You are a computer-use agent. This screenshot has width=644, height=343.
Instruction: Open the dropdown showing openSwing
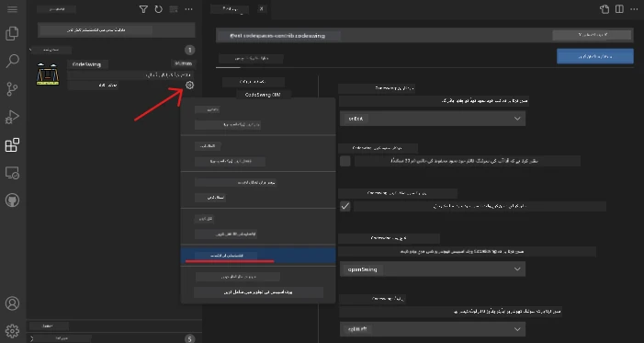coord(433,269)
